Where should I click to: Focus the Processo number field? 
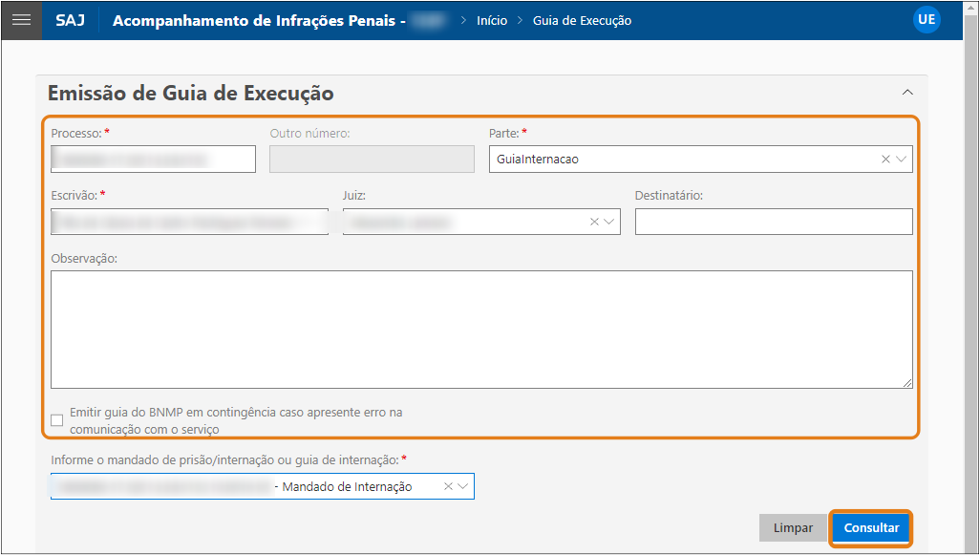[153, 159]
